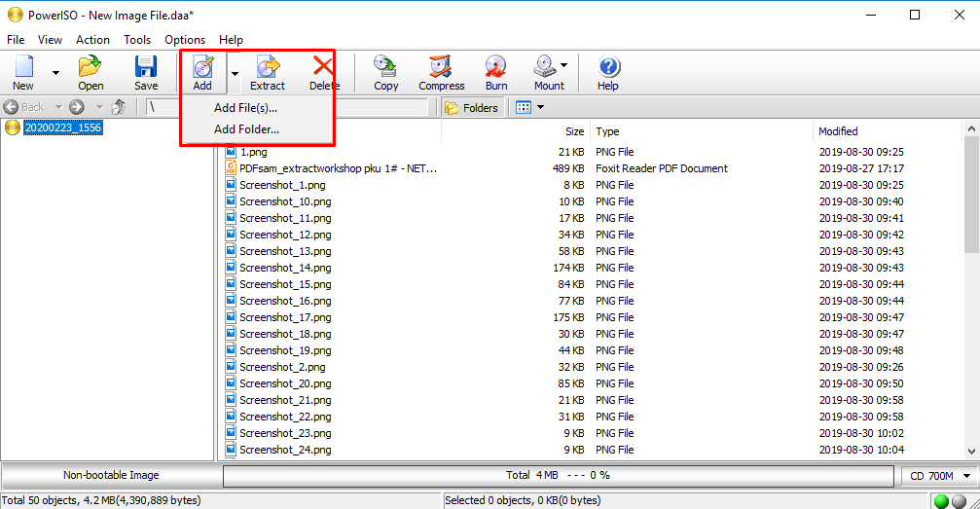Viewport: 980px width, 509px height.
Task: Click the Screenshot_16.png file icon
Action: 231,301
